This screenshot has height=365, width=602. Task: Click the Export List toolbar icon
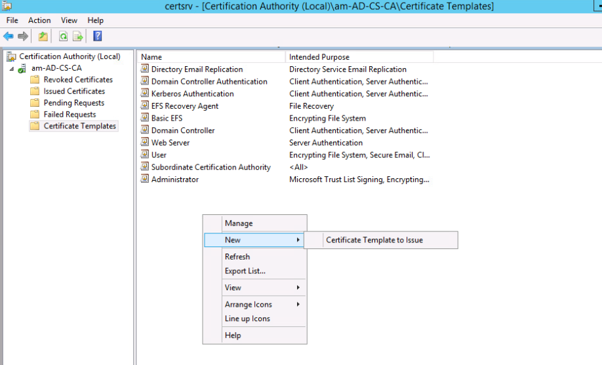pos(78,36)
